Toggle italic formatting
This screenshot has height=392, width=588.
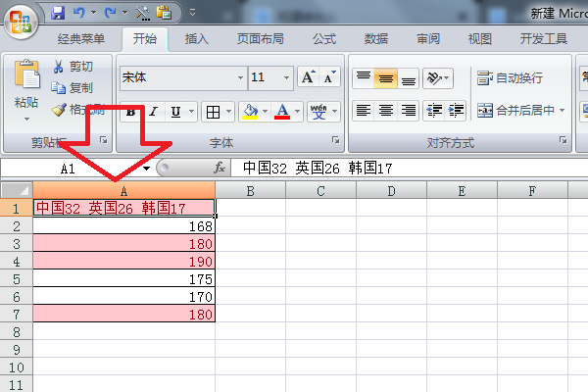tap(154, 112)
